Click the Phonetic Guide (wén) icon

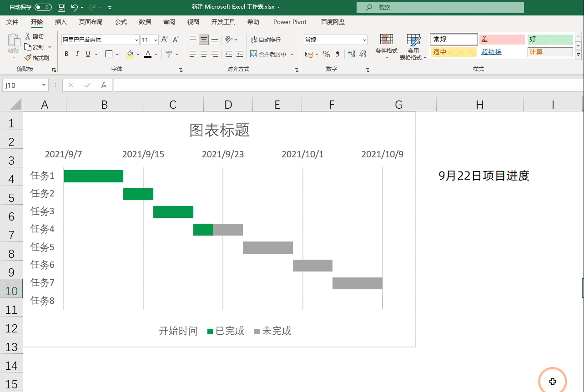pos(169,54)
